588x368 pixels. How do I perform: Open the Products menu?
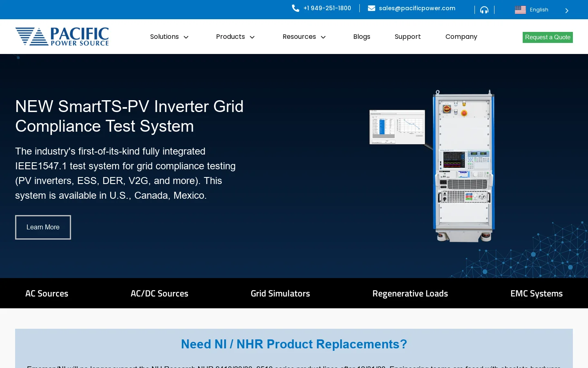click(x=230, y=37)
